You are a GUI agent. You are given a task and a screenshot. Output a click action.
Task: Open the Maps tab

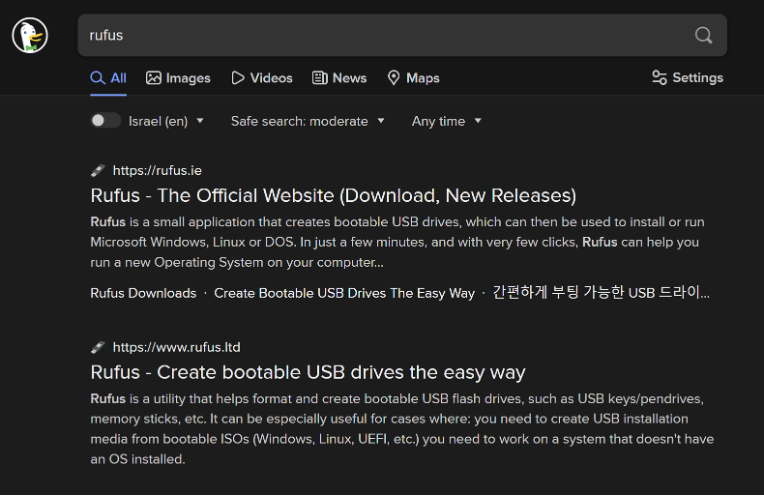[x=413, y=78]
